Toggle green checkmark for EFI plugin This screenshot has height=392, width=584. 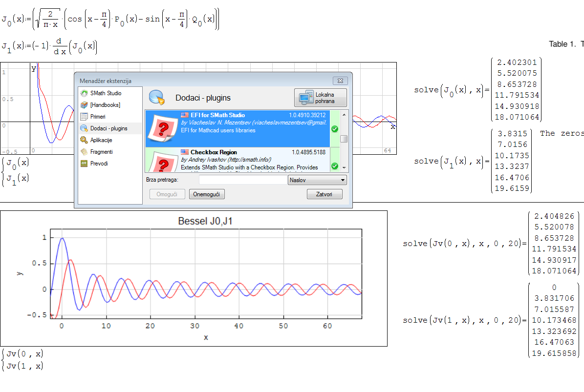334,129
